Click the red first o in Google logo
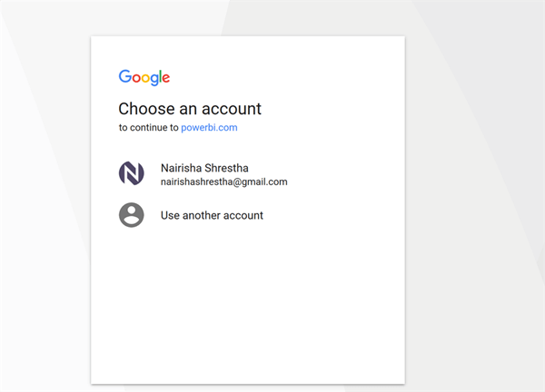This screenshot has width=545, height=392. point(135,78)
